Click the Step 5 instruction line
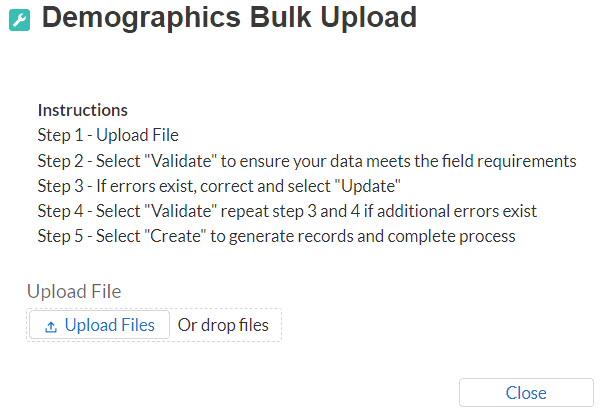Viewport: 615px width, 417px height. [x=276, y=236]
